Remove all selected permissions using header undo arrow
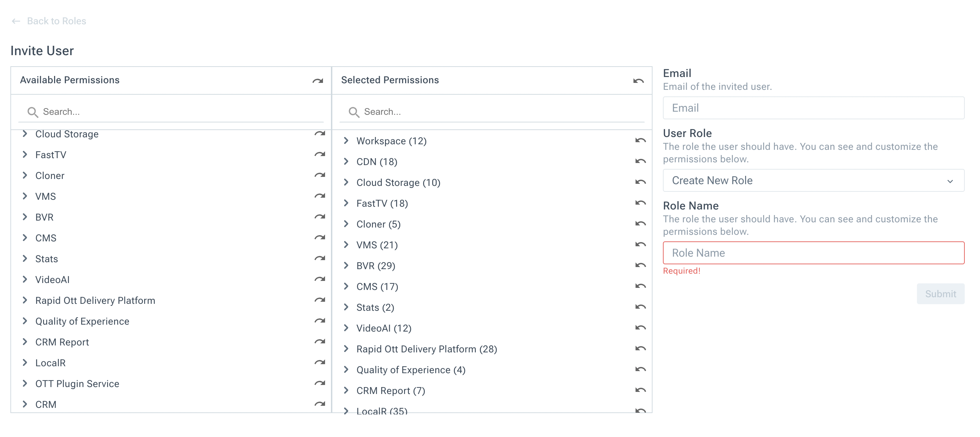Viewport: 980px width, 437px height. coord(638,81)
